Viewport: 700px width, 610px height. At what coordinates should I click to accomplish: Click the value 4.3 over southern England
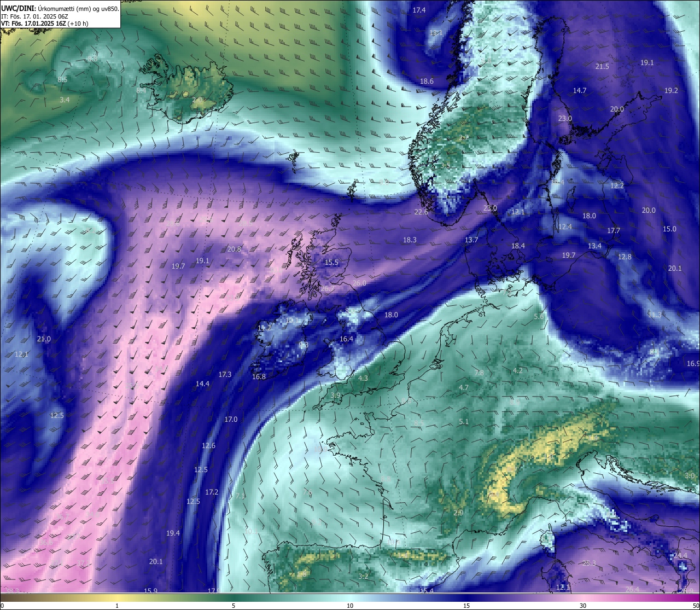363,378
